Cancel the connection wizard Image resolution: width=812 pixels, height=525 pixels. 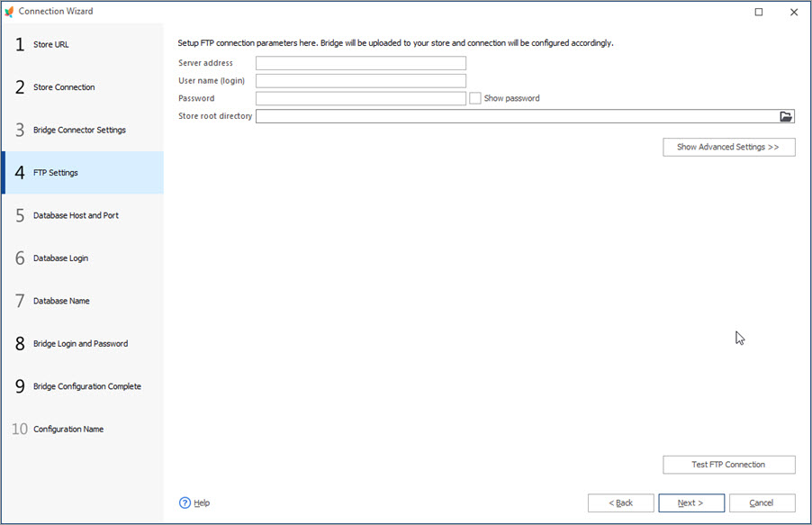[x=762, y=502]
